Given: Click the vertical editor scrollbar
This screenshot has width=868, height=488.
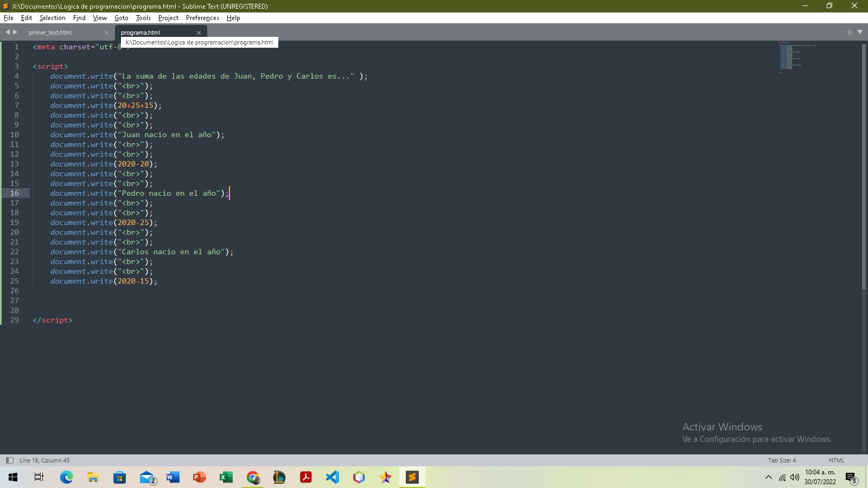Looking at the screenshot, I should [864, 166].
